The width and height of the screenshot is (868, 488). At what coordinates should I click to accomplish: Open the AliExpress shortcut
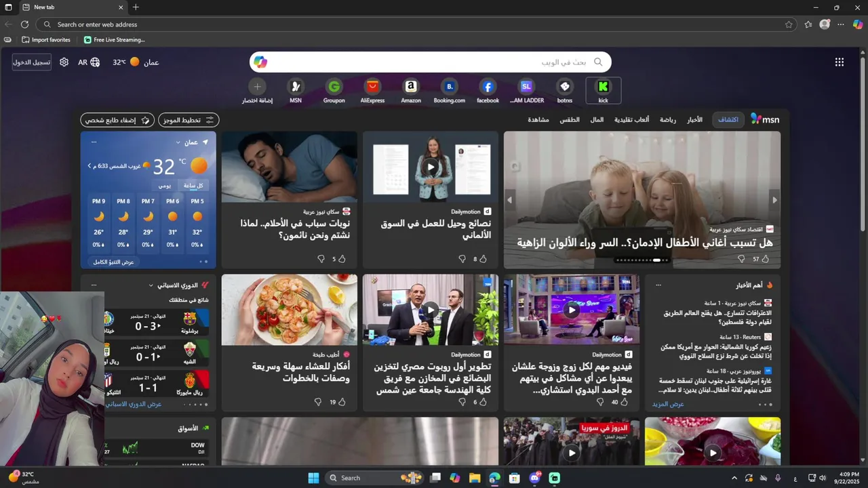[372, 90]
